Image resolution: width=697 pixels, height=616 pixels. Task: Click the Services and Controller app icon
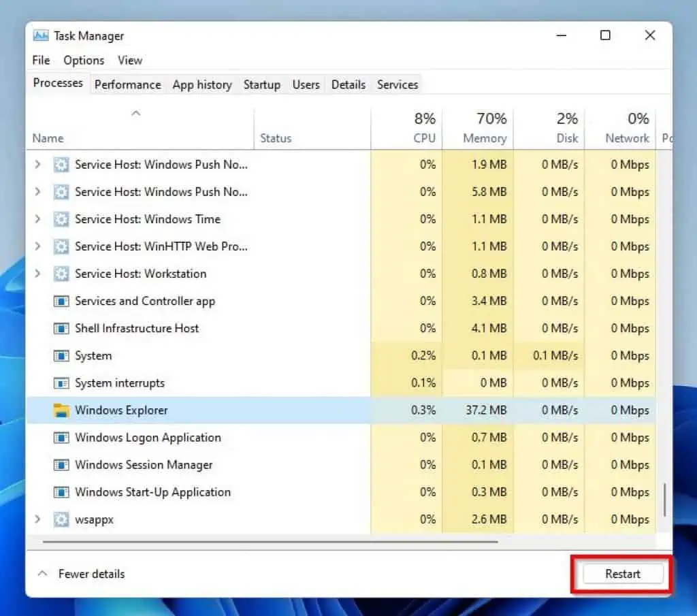61,302
